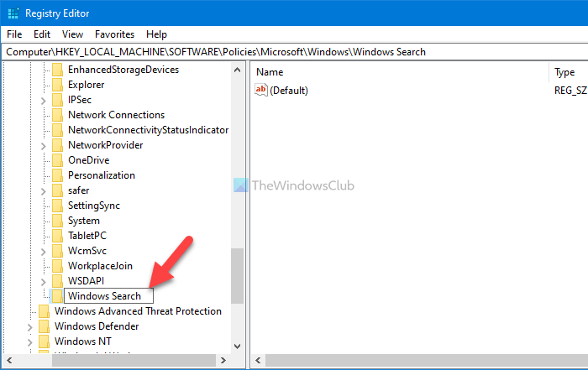Open the File menu
This screenshot has height=370, width=588.
(x=14, y=34)
